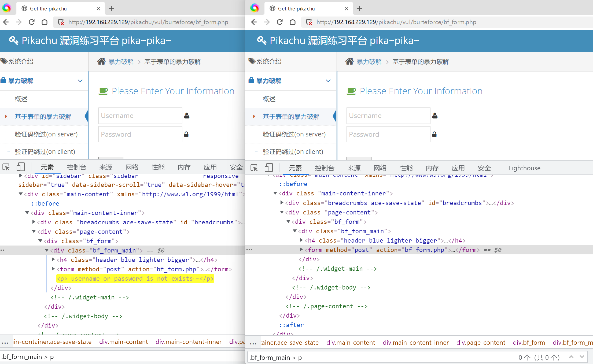
Task: Click div.page-content breadcrumb in right DevTools
Action: pos(481,342)
